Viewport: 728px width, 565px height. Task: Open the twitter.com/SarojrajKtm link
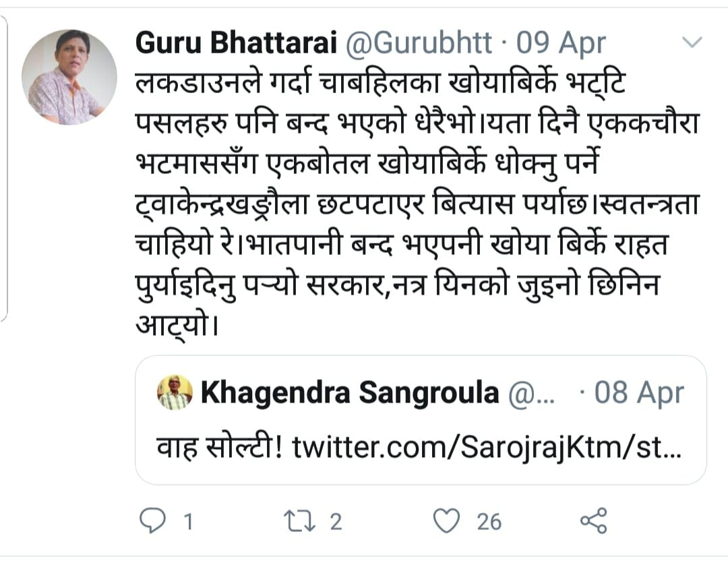pyautogui.click(x=487, y=448)
